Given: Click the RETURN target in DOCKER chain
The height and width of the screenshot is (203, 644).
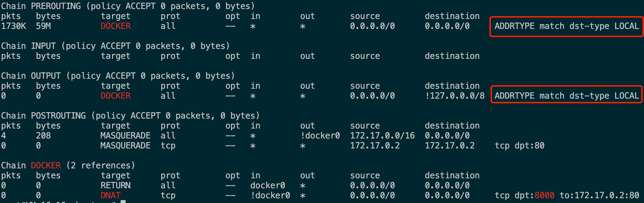Looking at the screenshot, I should [115, 185].
